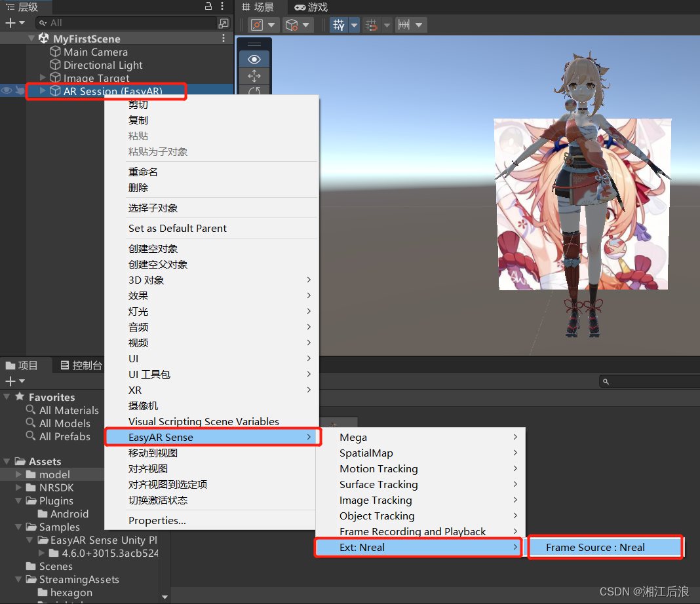Select Directional Light in the hierarchy
This screenshot has width=700, height=604.
(103, 65)
